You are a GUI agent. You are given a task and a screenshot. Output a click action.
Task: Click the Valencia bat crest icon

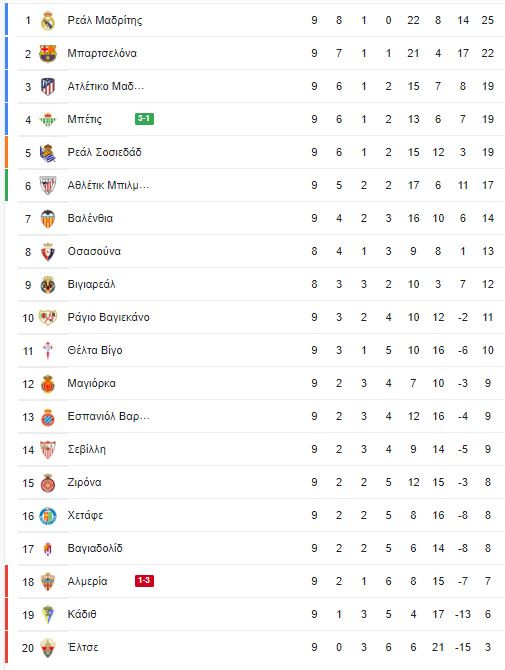pos(48,219)
